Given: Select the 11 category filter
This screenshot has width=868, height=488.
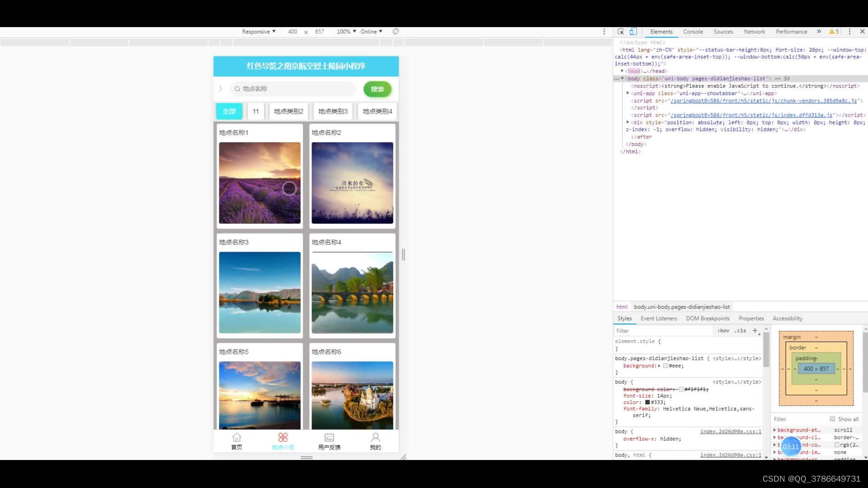Looking at the screenshot, I should (256, 111).
